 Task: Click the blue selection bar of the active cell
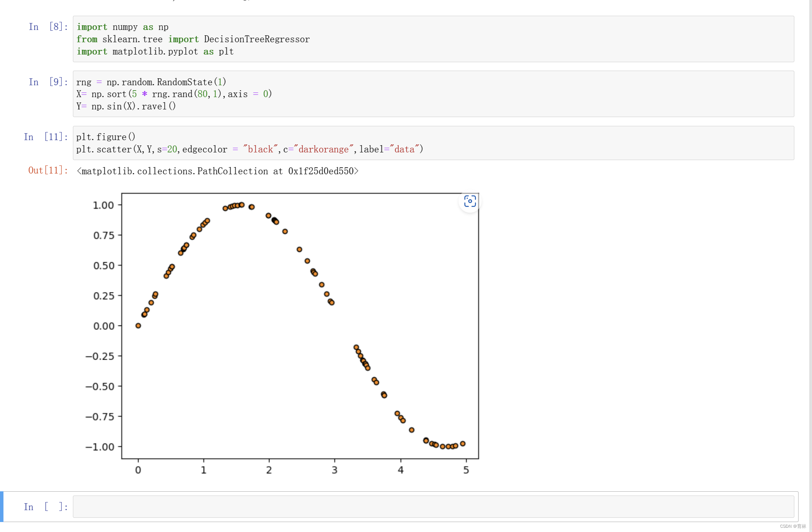point(2,507)
